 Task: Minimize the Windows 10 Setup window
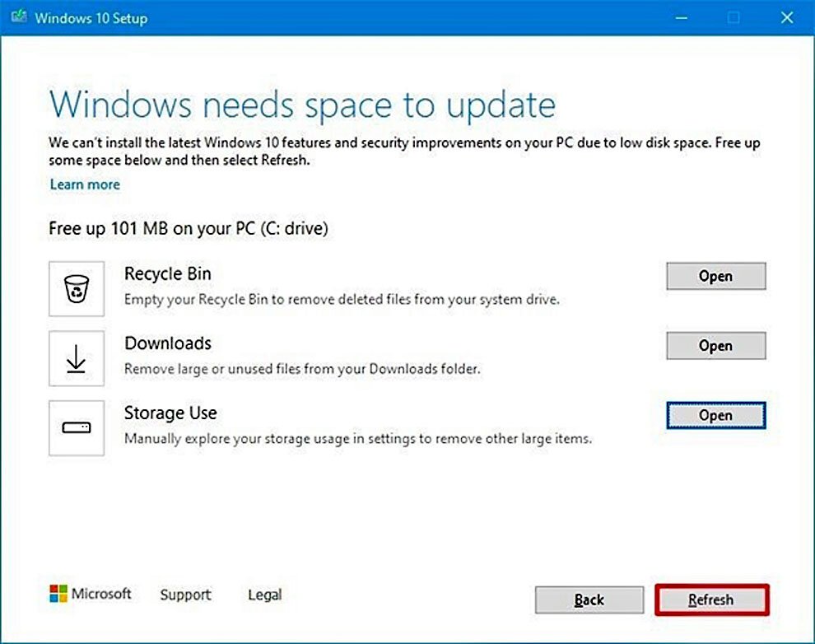coord(682,17)
